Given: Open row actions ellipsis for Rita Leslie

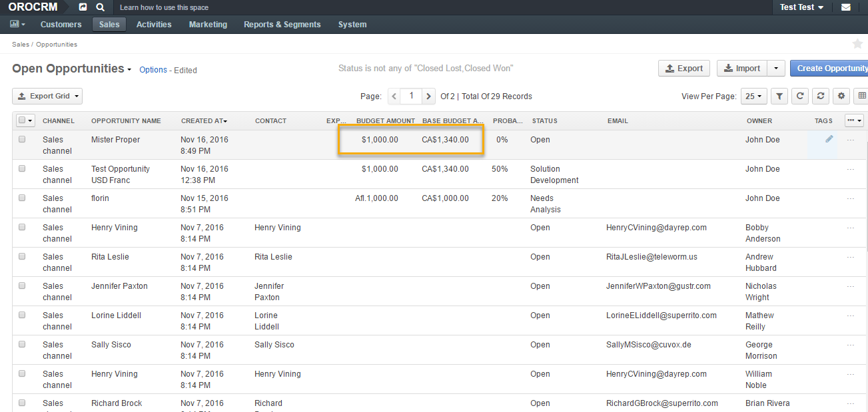Looking at the screenshot, I should [851, 257].
